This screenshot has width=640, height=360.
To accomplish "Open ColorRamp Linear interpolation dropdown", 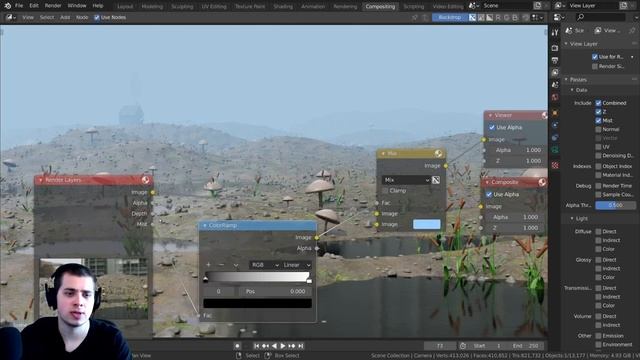I will point(297,265).
